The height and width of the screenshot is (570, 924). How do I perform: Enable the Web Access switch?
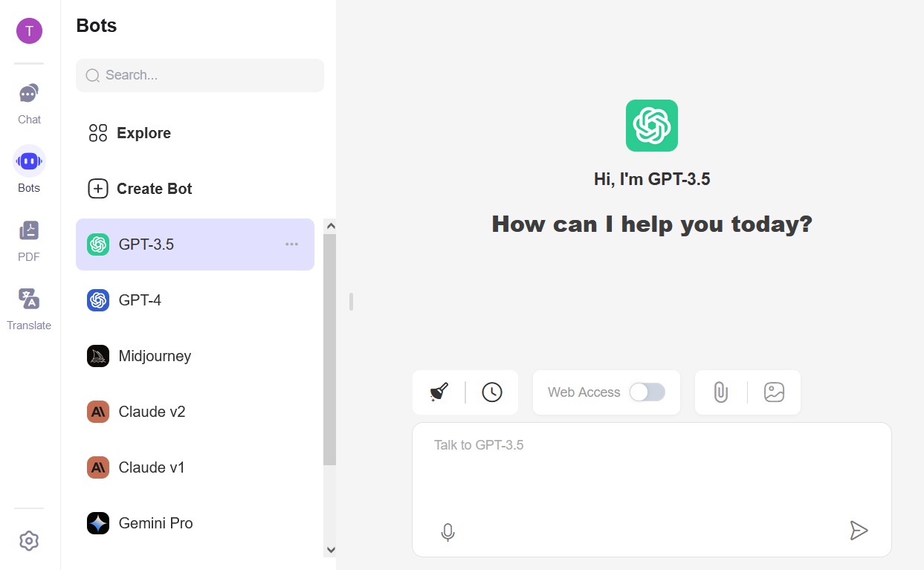click(x=647, y=392)
